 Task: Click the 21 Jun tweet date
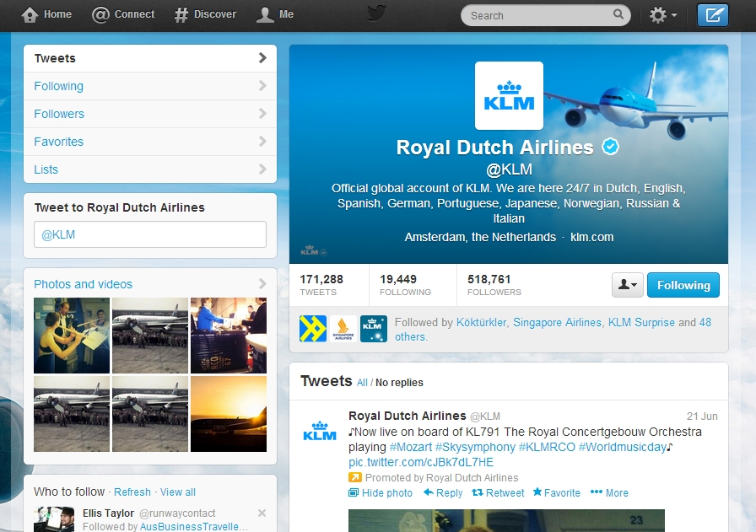pyautogui.click(x=702, y=416)
